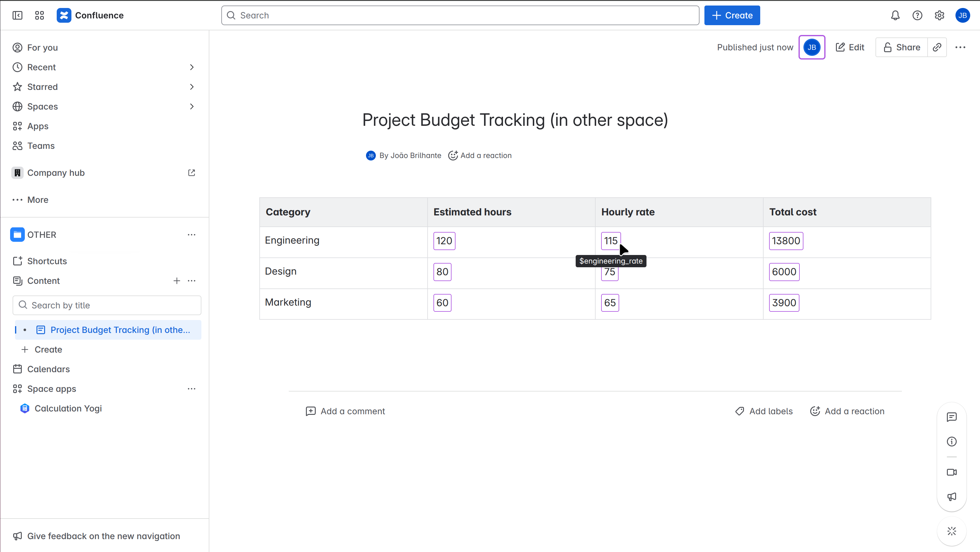Open the page details info icon
This screenshot has height=552, width=980.
tap(951, 442)
